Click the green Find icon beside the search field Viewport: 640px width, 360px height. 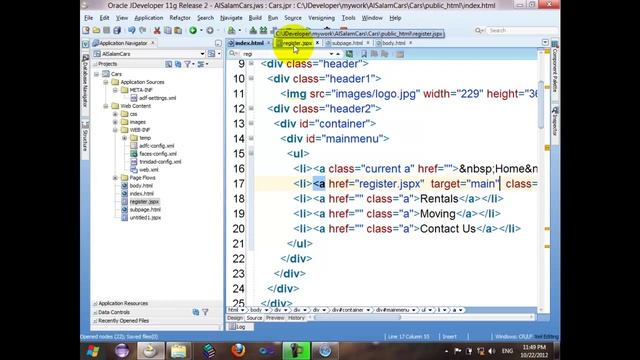(349, 54)
